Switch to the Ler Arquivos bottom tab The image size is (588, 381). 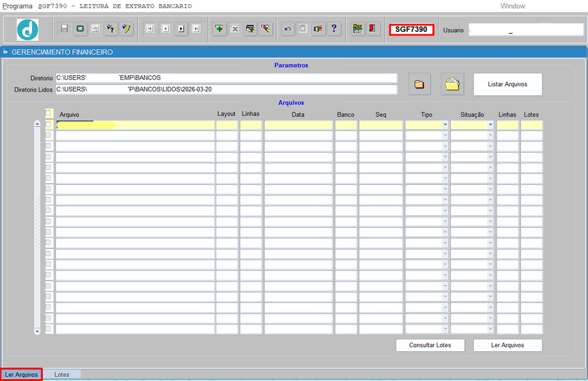click(21, 374)
